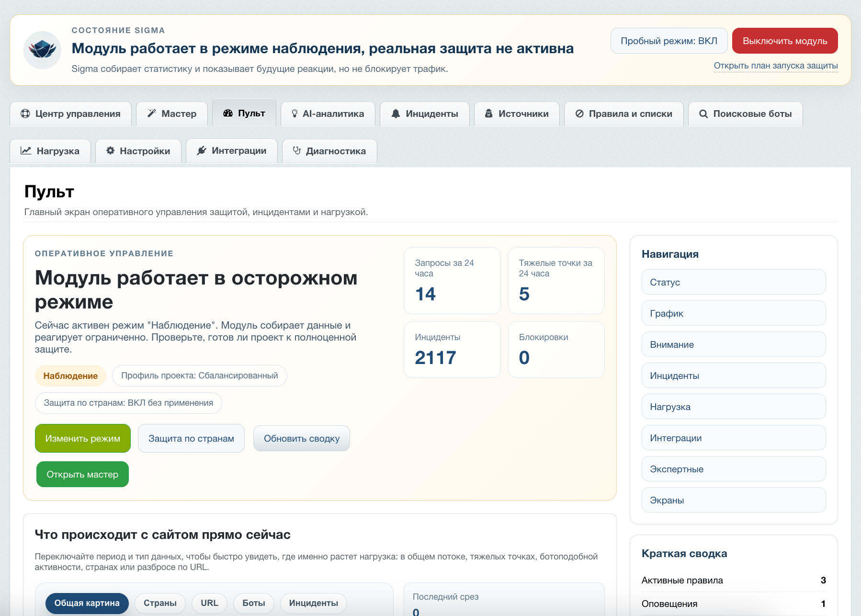Click the Выключить модуль button
Viewport: 861px width, 616px height.
click(785, 41)
